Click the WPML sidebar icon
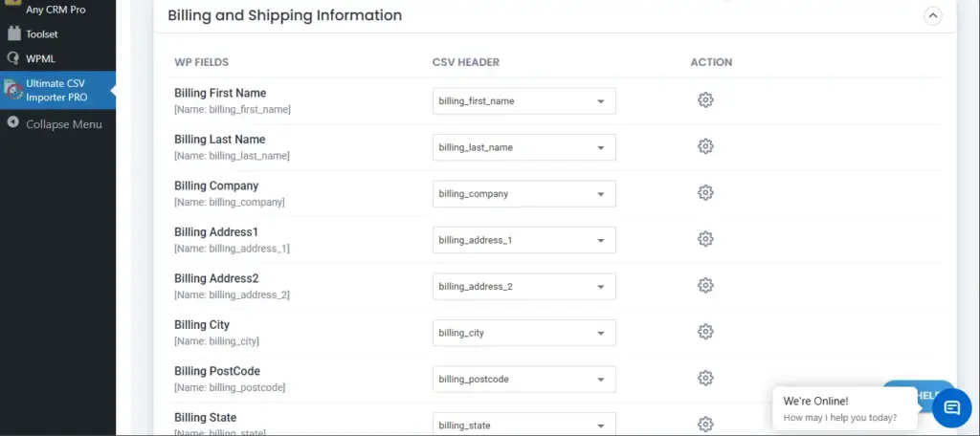The height and width of the screenshot is (436, 980). pyautogui.click(x=13, y=58)
